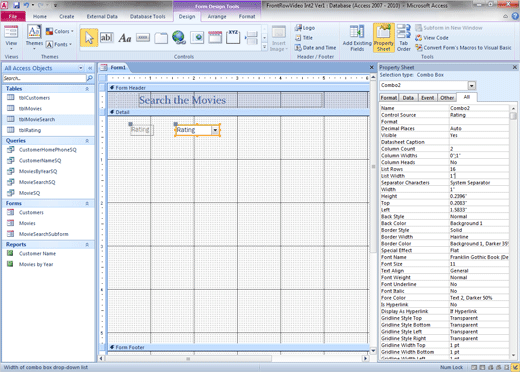Insert Date and Time
This screenshot has width=520, height=372.
pyautogui.click(x=315, y=48)
